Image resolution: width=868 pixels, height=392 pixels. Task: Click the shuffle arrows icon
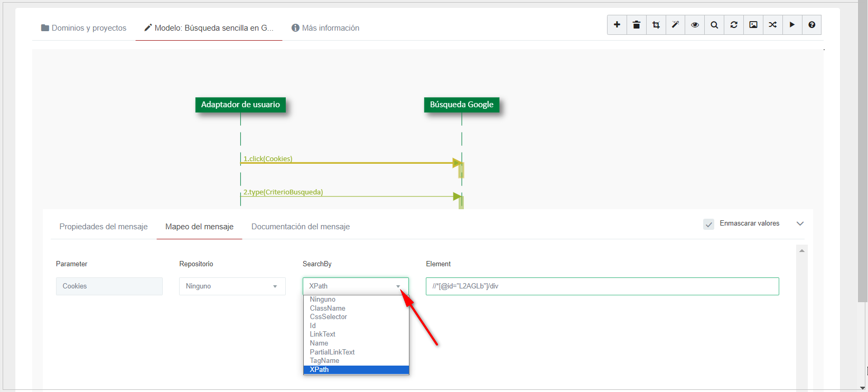coord(773,25)
